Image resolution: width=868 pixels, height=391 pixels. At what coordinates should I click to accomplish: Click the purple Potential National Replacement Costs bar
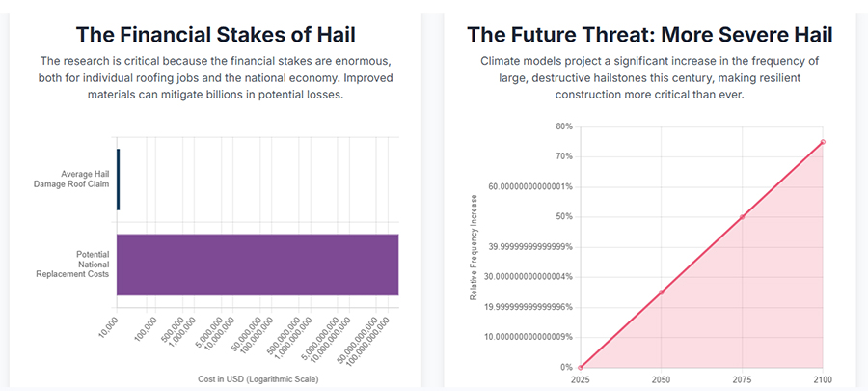pyautogui.click(x=258, y=265)
